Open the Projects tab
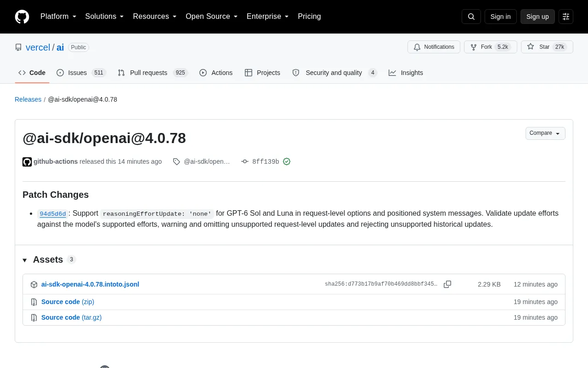The image size is (588, 368). [x=262, y=73]
